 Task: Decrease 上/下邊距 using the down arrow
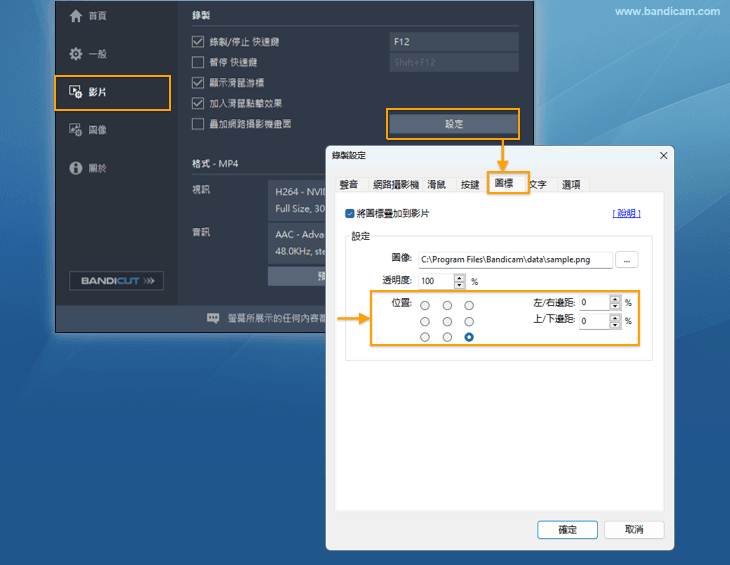tap(614, 325)
